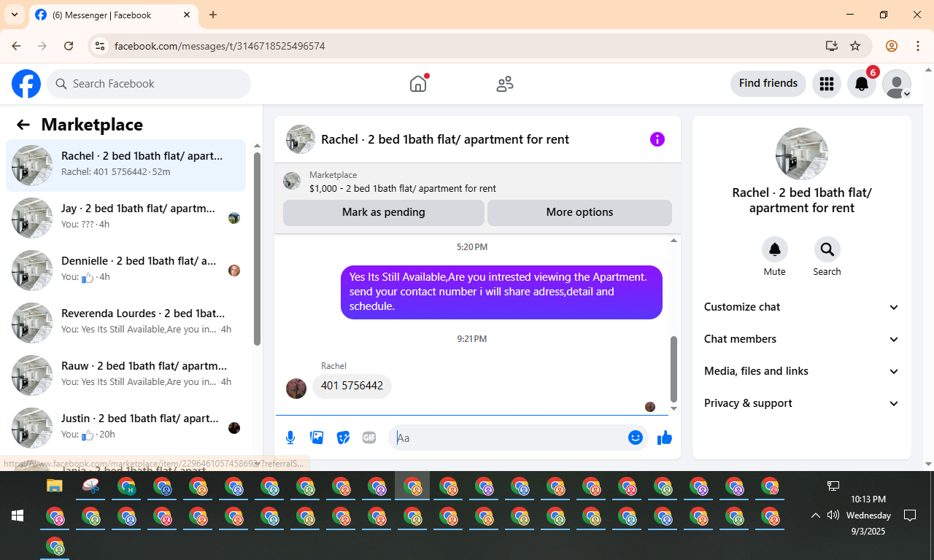The image size is (934, 560).
Task: Click the chat header title Rachel listing
Action: 445,139
